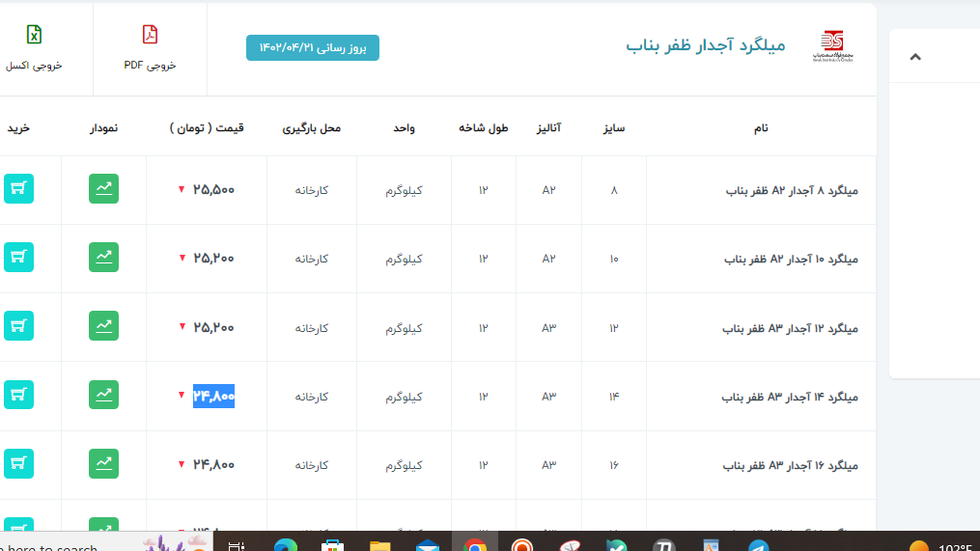Click the سایز column header

pyautogui.click(x=614, y=128)
